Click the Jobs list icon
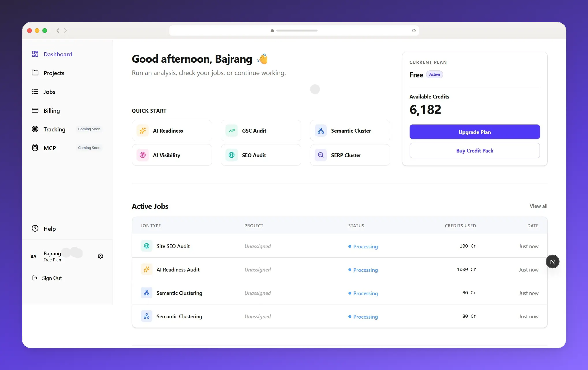The image size is (588, 370). pyautogui.click(x=35, y=92)
